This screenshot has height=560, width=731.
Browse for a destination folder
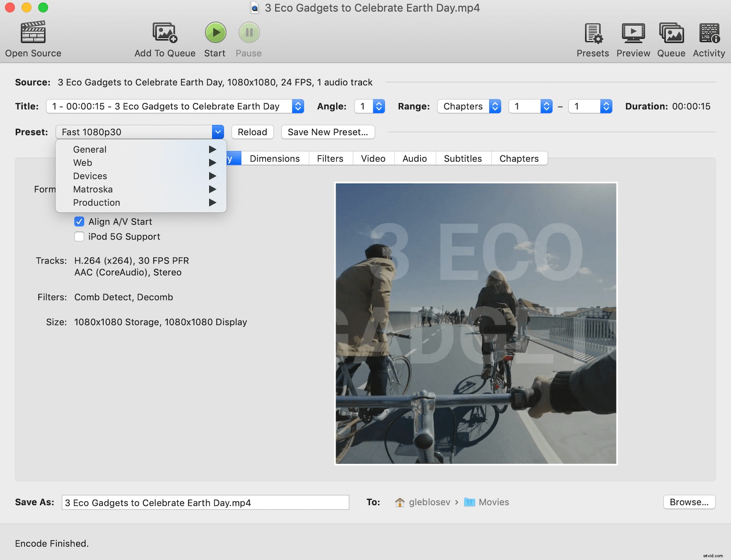coord(689,502)
